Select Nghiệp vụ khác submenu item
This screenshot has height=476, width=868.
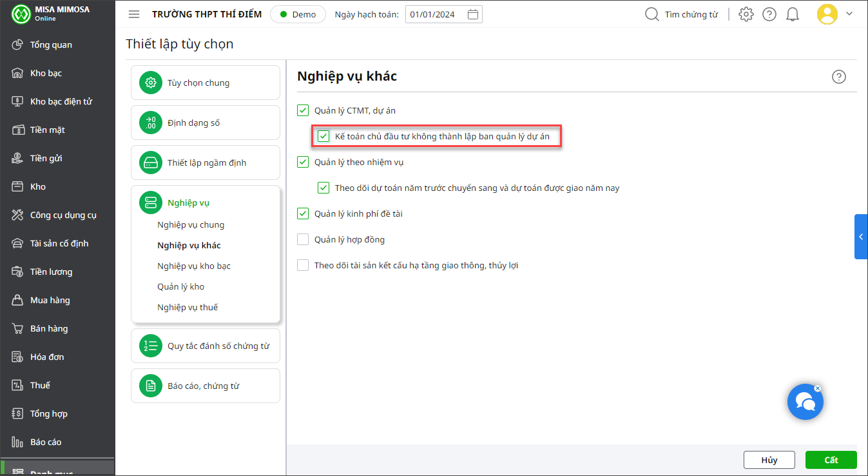(x=189, y=245)
